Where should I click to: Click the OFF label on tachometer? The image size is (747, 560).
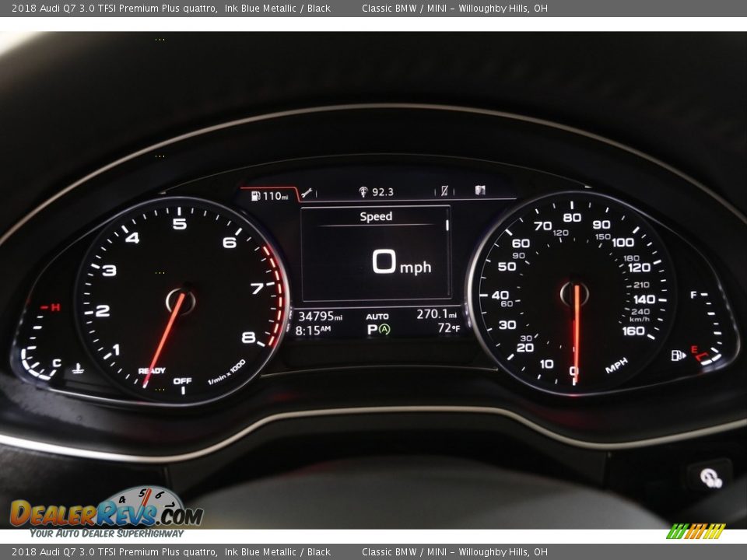tap(182, 381)
